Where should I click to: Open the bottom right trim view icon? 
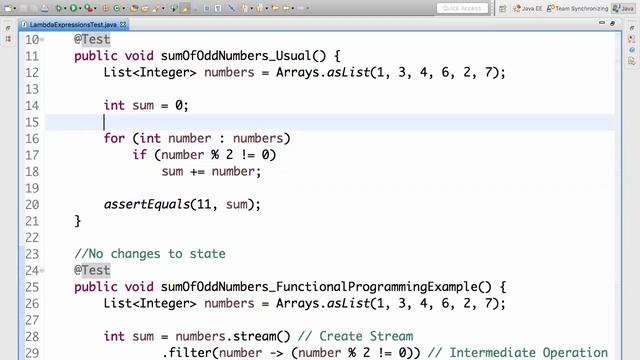click(x=632, y=62)
